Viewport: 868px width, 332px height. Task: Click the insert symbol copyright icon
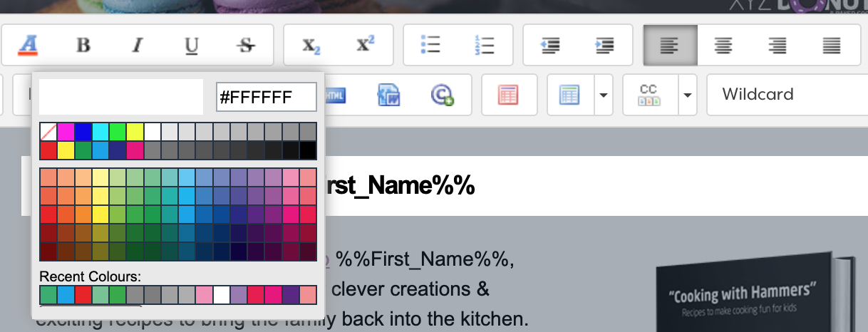tap(443, 95)
